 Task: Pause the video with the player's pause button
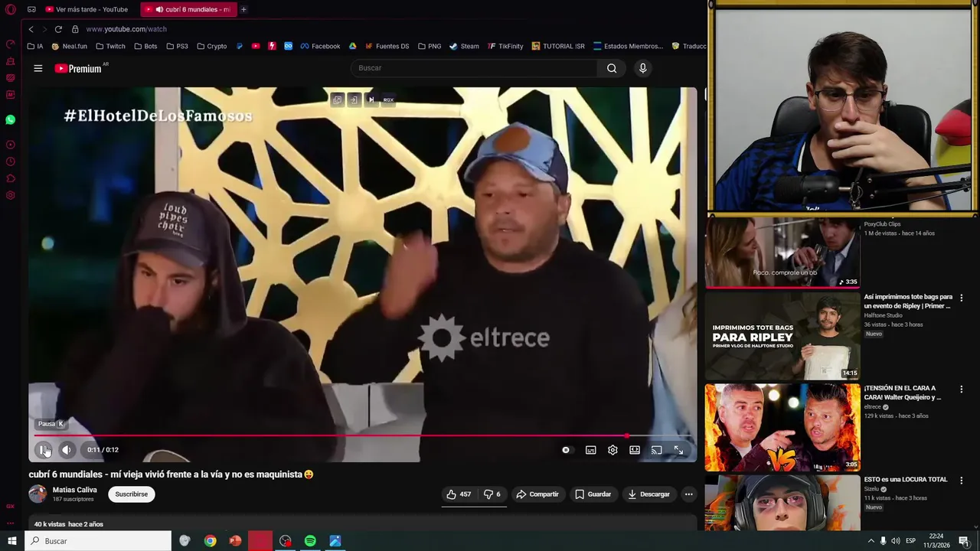click(x=44, y=450)
